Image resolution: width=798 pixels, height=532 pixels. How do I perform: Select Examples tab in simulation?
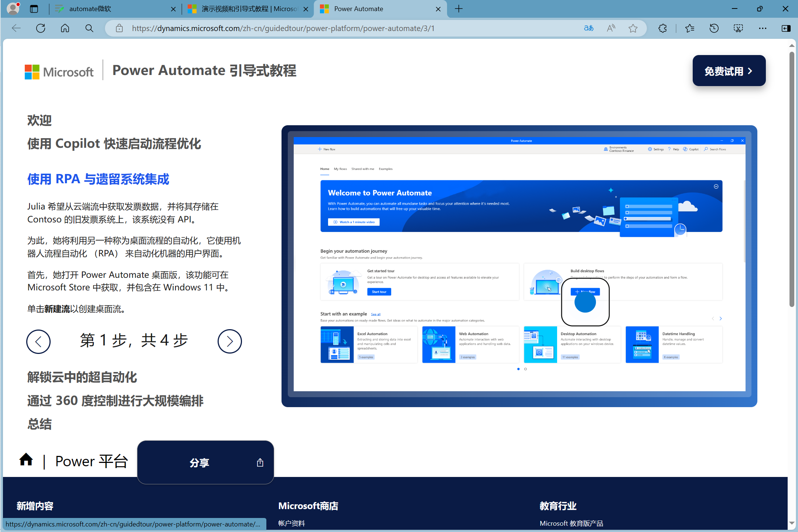(385, 169)
